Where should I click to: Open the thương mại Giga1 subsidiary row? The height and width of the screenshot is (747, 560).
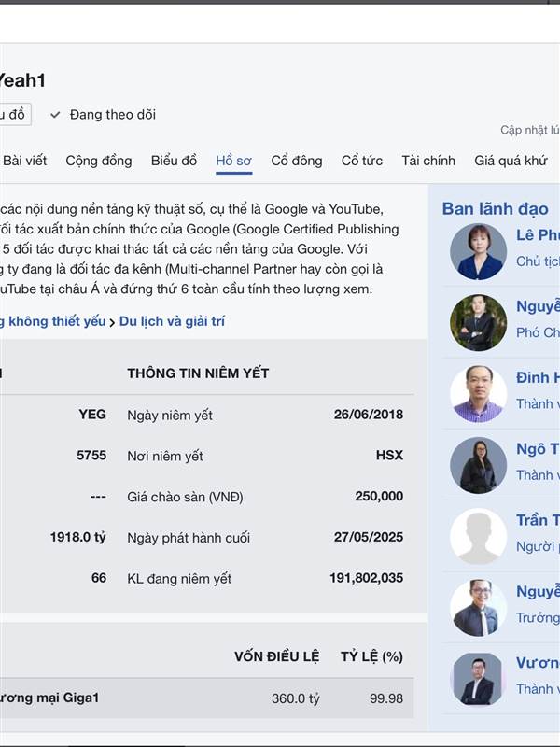[206, 698]
